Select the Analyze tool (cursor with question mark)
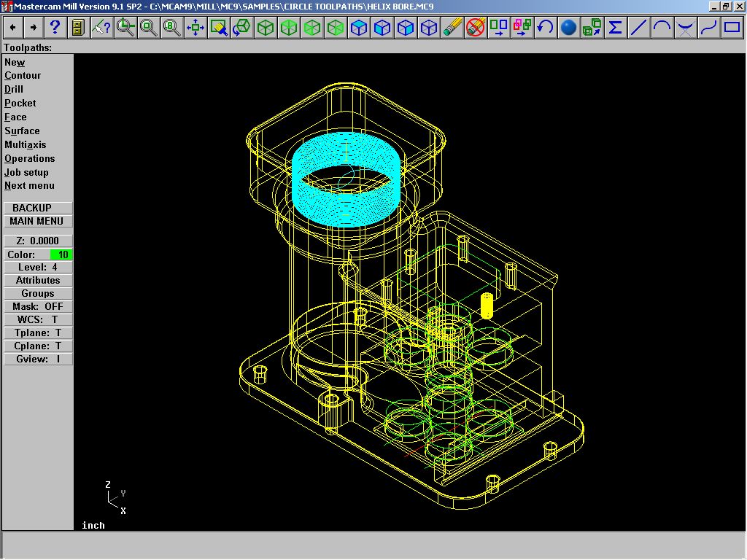This screenshot has height=560, width=747. pyautogui.click(x=101, y=28)
